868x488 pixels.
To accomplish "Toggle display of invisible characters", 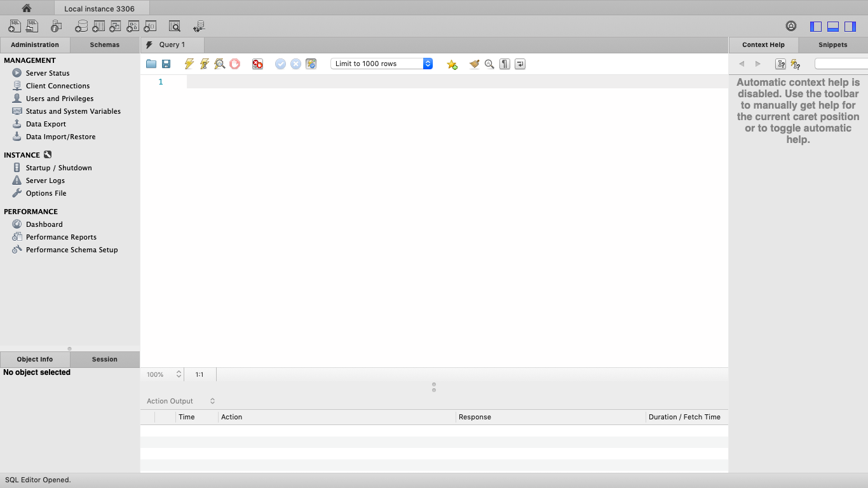I will pyautogui.click(x=505, y=64).
